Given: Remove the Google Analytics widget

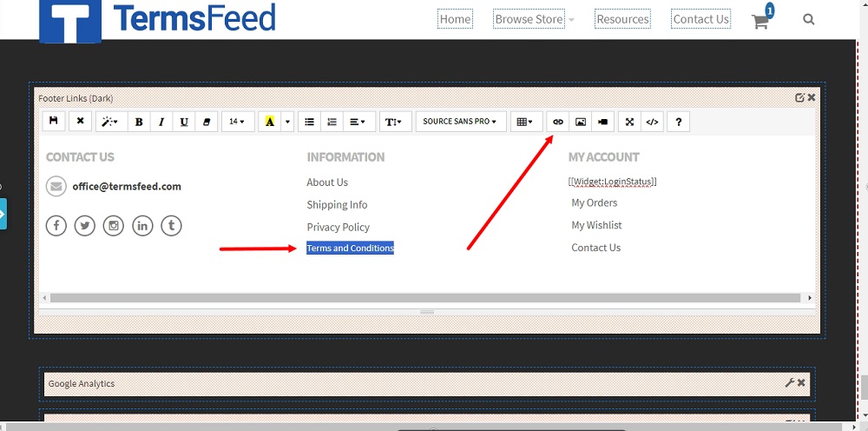Looking at the screenshot, I should (x=801, y=383).
